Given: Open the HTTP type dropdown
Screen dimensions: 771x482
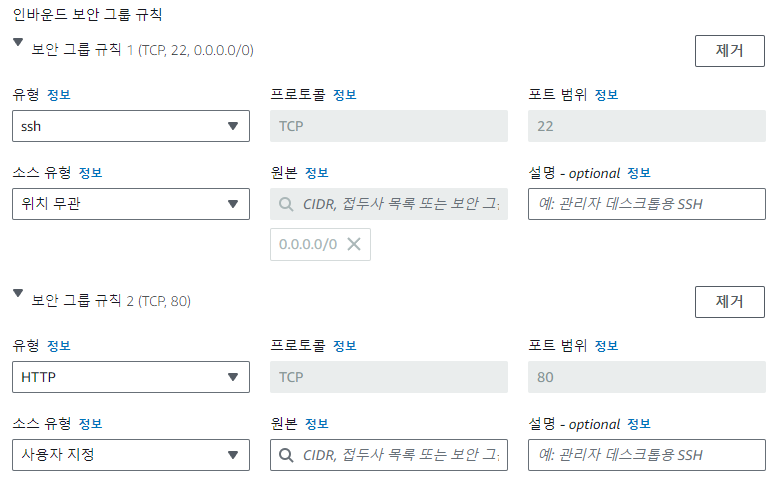Looking at the screenshot, I should click(x=131, y=377).
